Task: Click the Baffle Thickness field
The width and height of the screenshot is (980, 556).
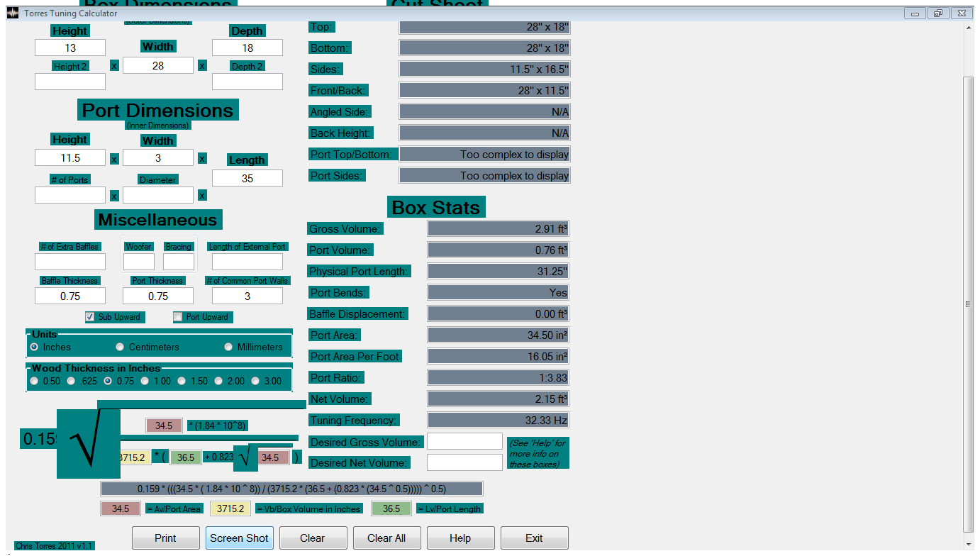Action: [70, 296]
